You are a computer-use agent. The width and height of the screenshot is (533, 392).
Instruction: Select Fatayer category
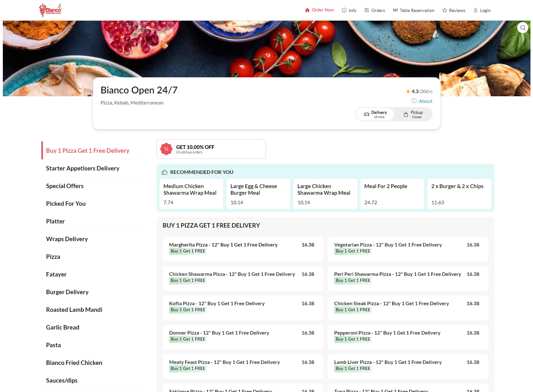point(95,274)
